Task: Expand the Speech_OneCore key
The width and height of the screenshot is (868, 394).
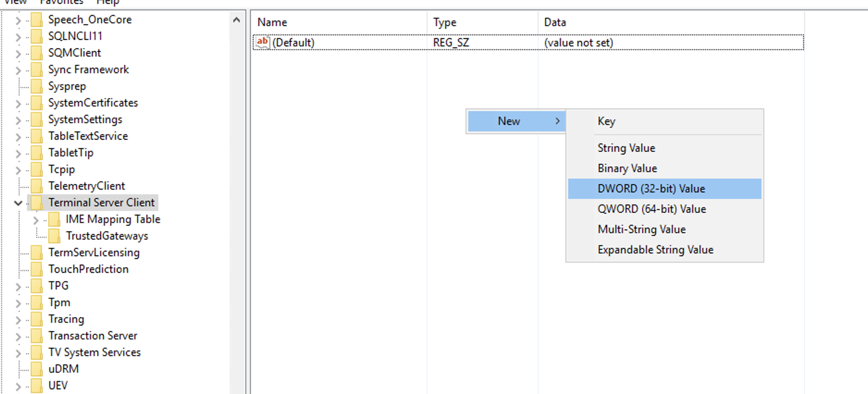Action: (x=18, y=20)
